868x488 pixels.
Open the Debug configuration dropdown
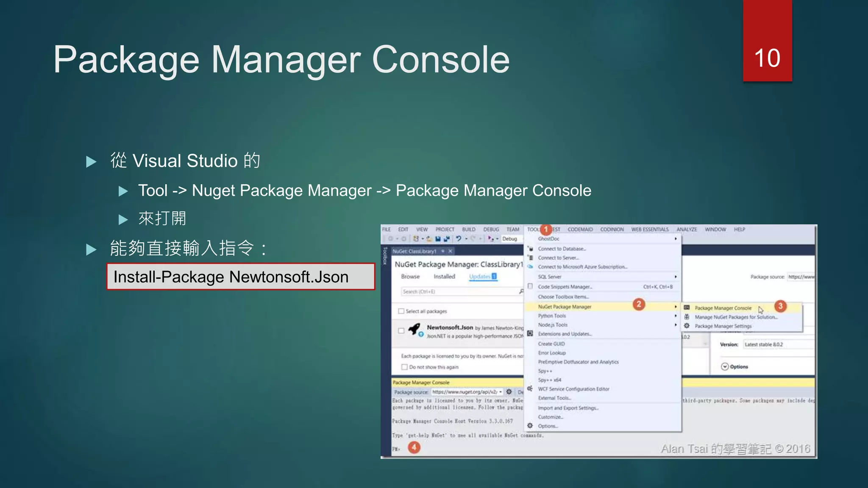click(x=512, y=239)
